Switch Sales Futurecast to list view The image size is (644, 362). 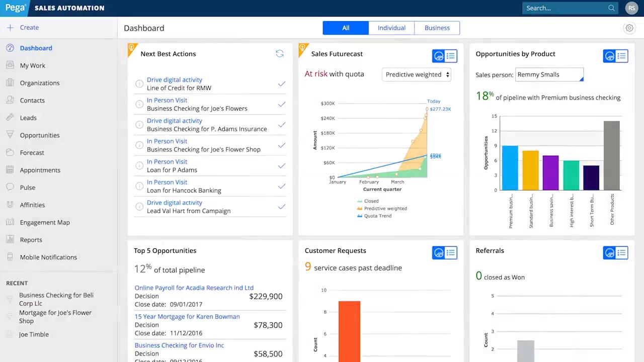click(451, 56)
